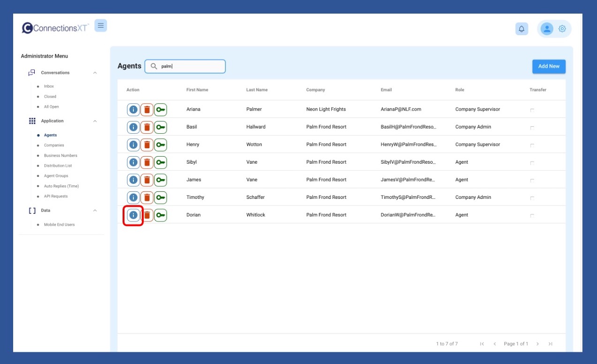Enable Transfer checkbox for Henry Wotton
597x364 pixels.
(532, 145)
